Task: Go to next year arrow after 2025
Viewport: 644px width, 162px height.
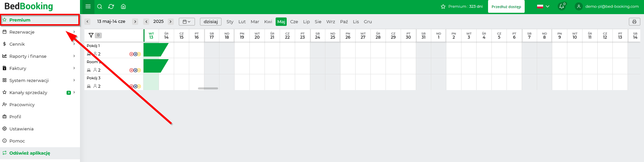Action: 171,22
